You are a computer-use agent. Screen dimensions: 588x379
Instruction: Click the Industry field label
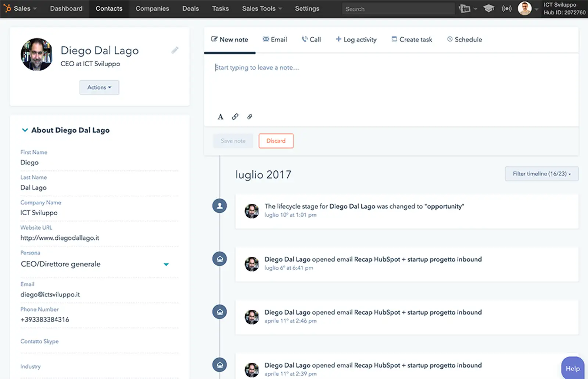click(31, 366)
